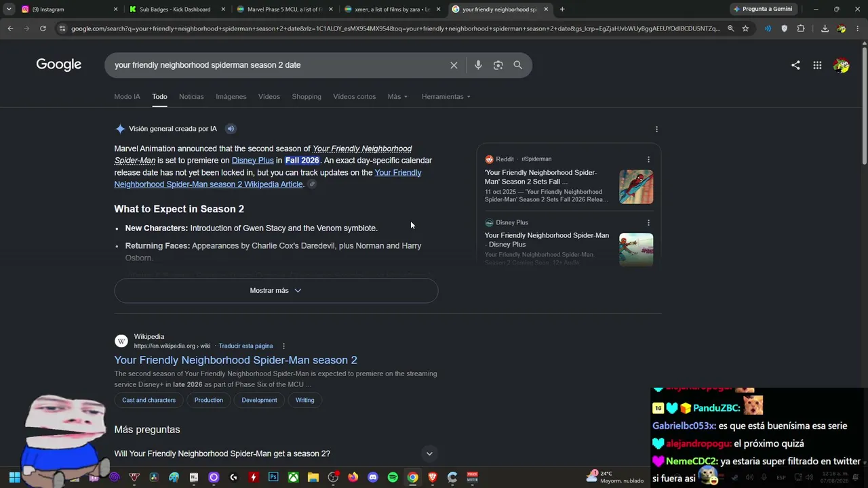Open the Xbox app from the taskbar
Screen dimensions: 868x488
tap(293, 477)
